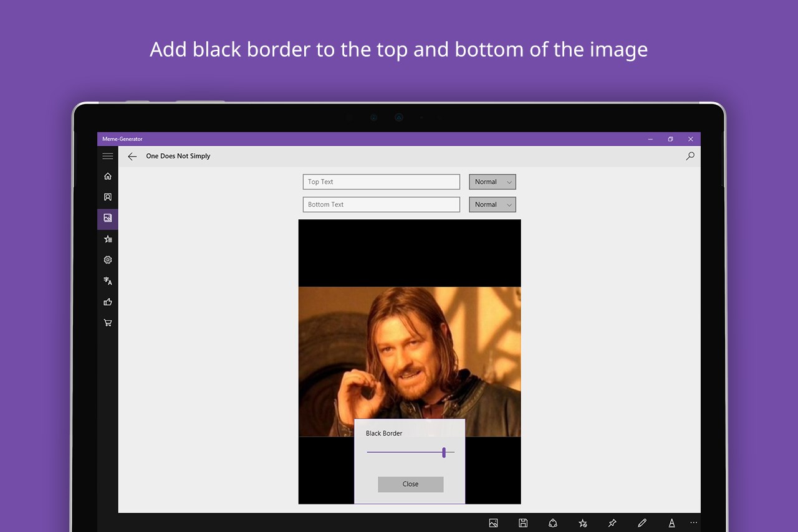
Task: Open the shopping cart in the sidebar
Action: [x=107, y=323]
